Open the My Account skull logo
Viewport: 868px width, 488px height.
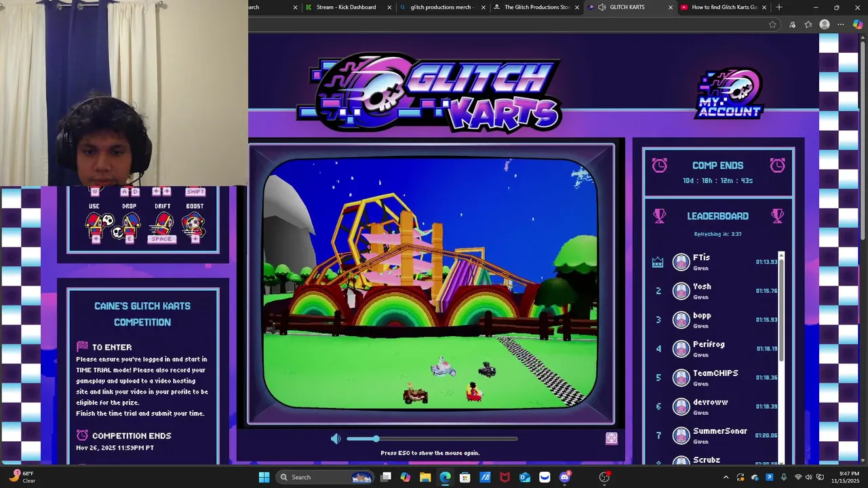pos(730,94)
